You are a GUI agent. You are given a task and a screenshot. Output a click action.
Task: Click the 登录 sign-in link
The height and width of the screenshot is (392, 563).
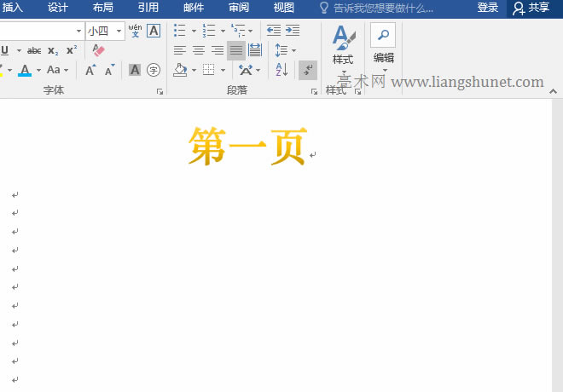488,8
